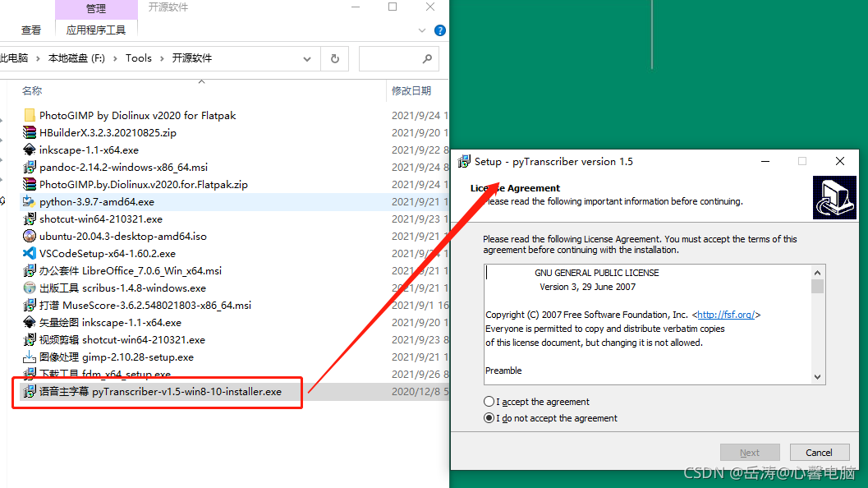Screen dimensions: 868x488
Task: Click the Explorer help question mark icon
Action: tap(440, 30)
